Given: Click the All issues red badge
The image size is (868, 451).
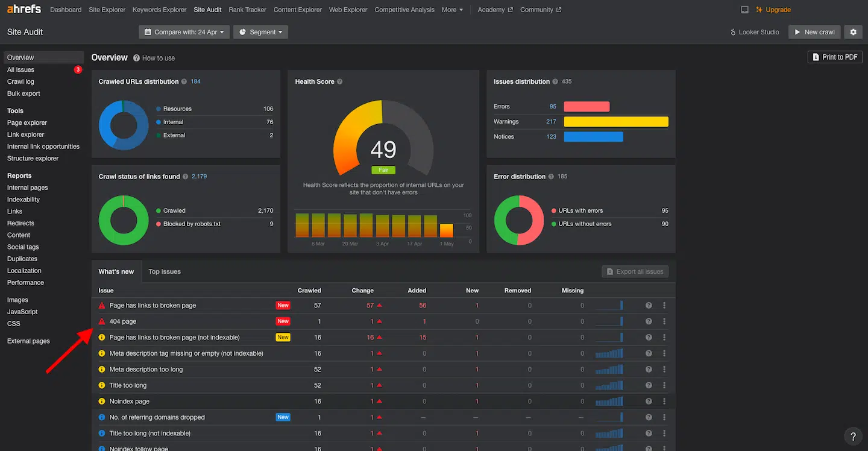Looking at the screenshot, I should tap(78, 70).
